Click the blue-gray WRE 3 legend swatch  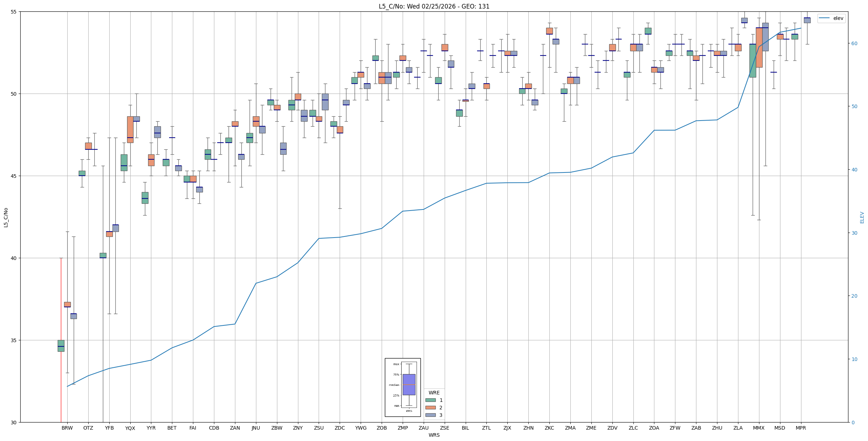(x=430, y=415)
